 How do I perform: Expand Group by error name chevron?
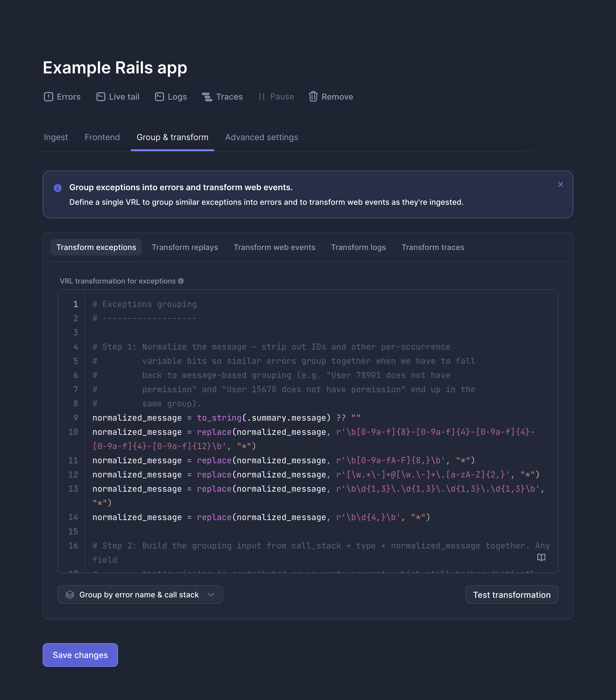coord(211,595)
